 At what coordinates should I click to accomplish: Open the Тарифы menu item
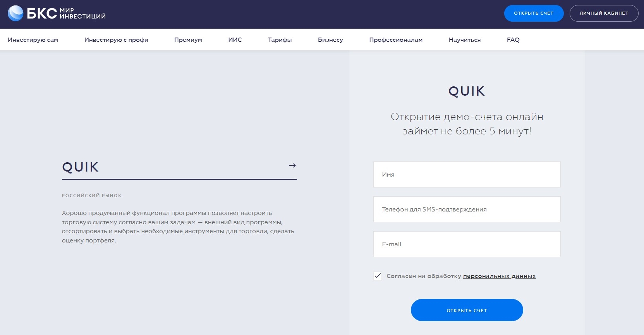coord(280,40)
